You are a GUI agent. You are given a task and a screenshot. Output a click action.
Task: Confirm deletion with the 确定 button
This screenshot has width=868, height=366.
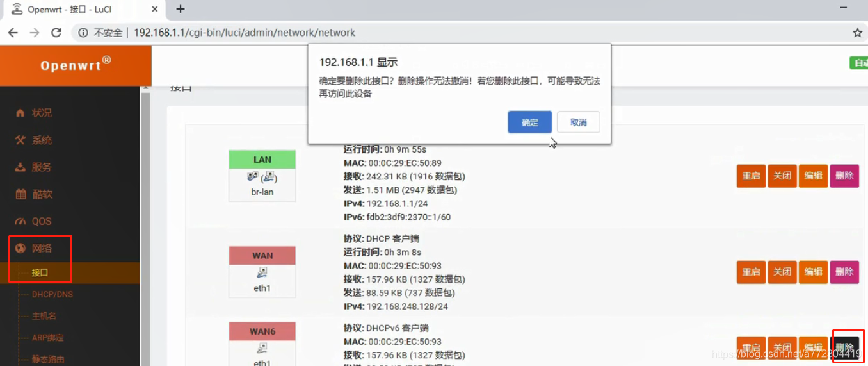coord(529,122)
